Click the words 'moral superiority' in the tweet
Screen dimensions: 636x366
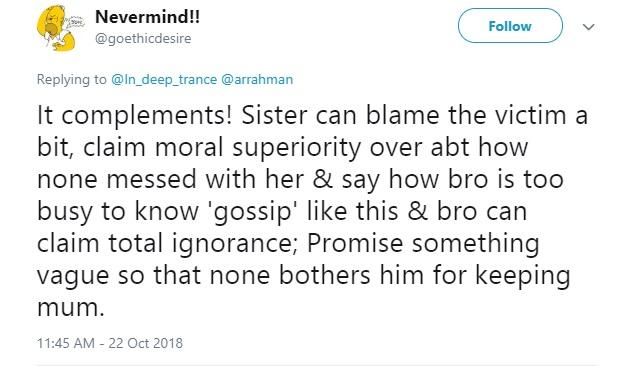click(x=257, y=148)
